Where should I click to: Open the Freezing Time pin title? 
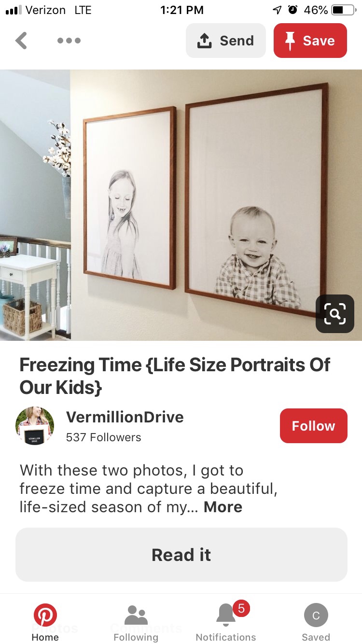pos(175,376)
